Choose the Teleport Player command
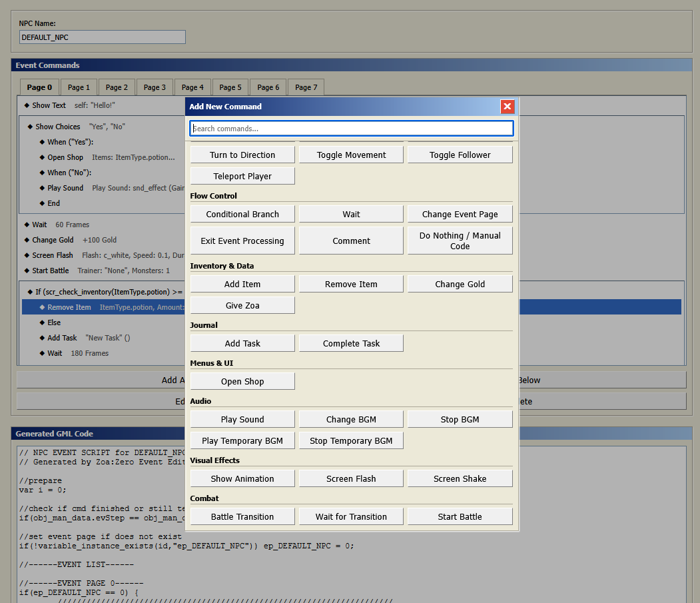Screen dimensions: 700x603 pos(242,176)
